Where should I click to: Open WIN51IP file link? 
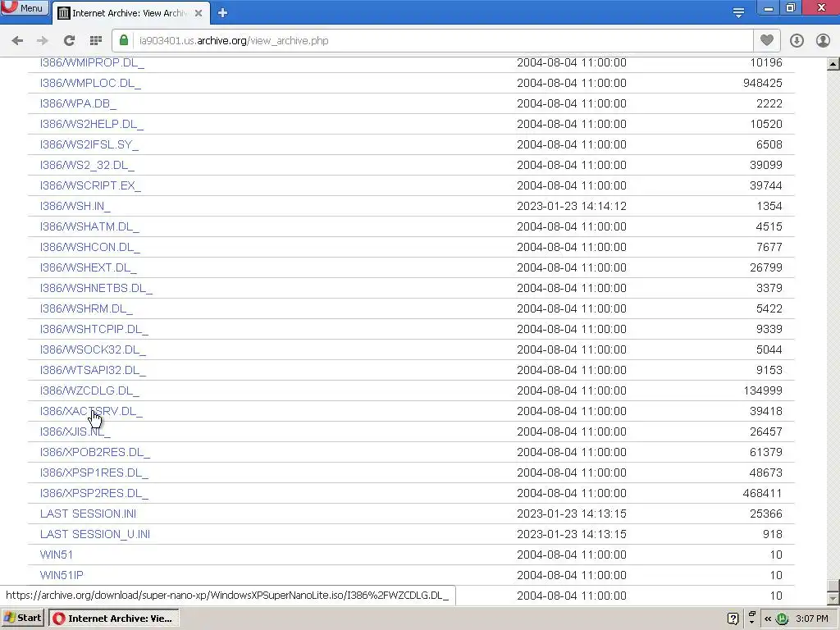point(62,575)
